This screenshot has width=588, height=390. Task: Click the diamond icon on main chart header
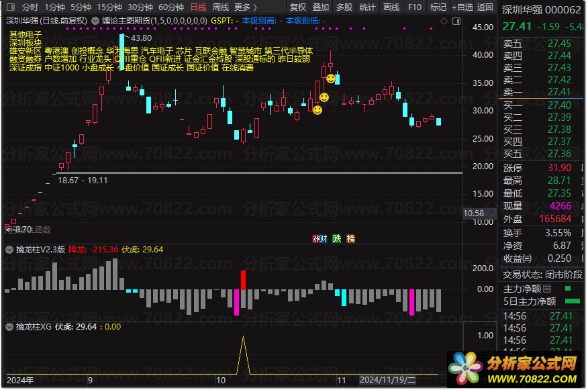[444, 21]
